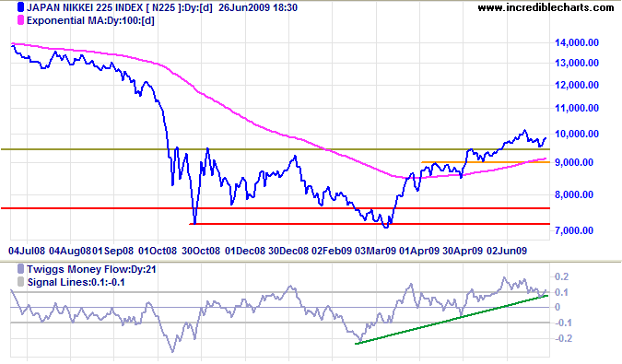Click the 8,000.00 price axis label
The width and height of the screenshot is (622, 364).
click(573, 194)
